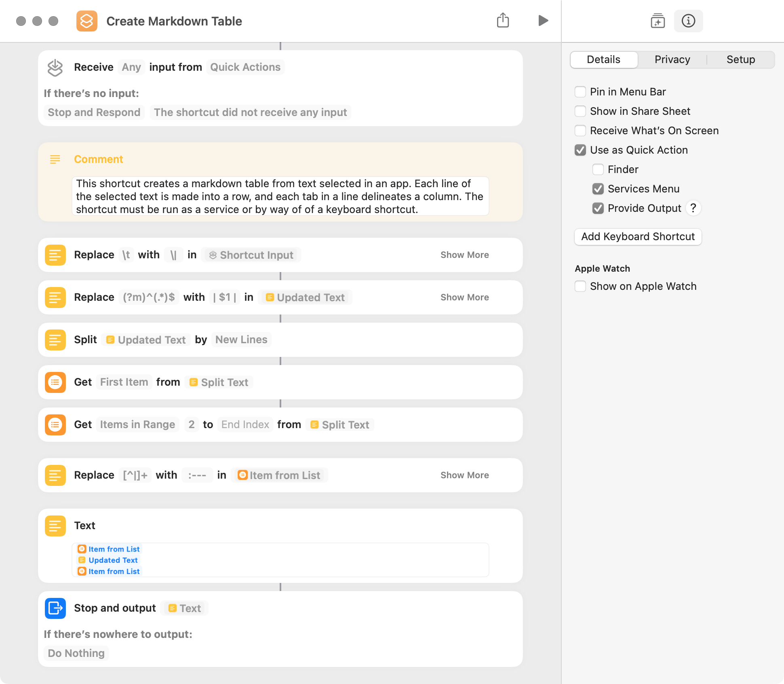Change Stop and Respond no-input behavior
784x684 pixels.
point(94,112)
